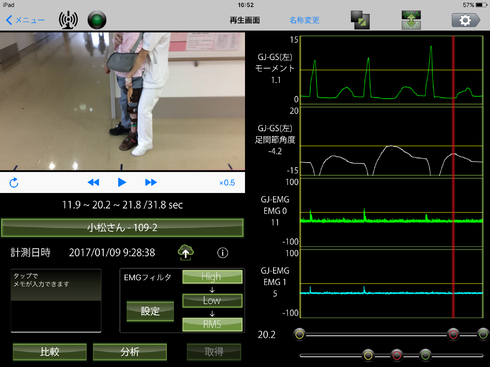Viewport: 490px width, 367px height.
Task: Rewind the video playback
Action: point(93,182)
